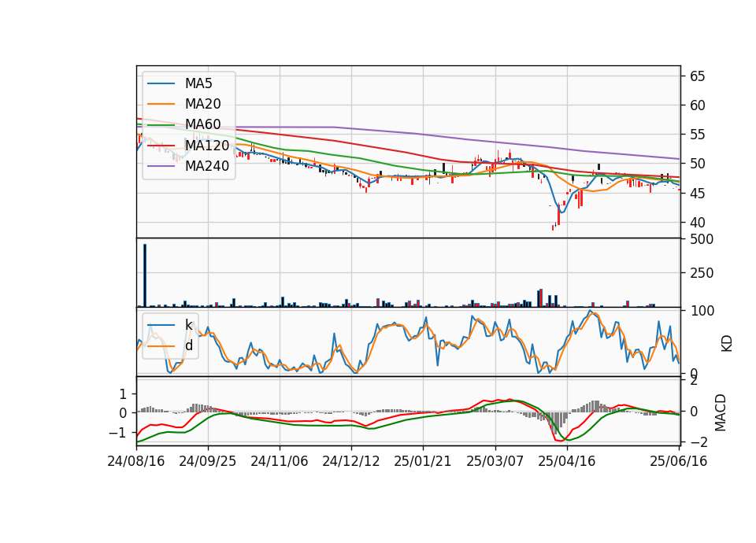756x543 pixels.
Task: Click the 24/11/06 date axis label
Action: point(279,461)
